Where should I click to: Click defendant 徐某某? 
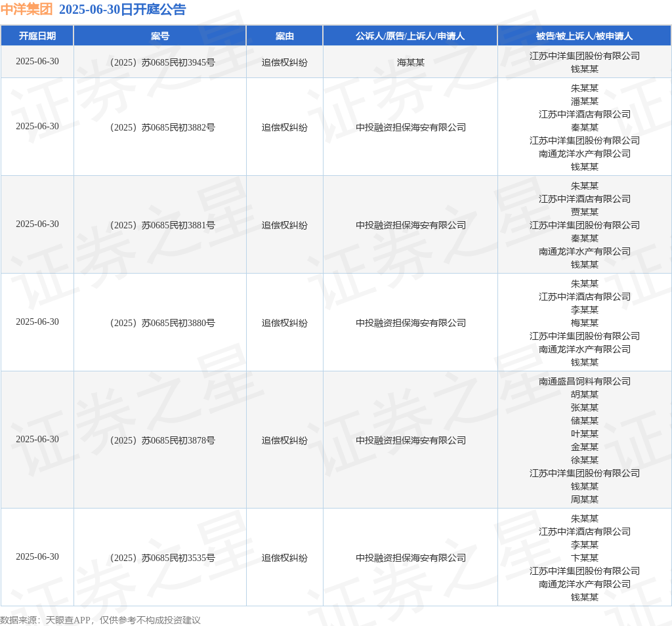click(585, 460)
